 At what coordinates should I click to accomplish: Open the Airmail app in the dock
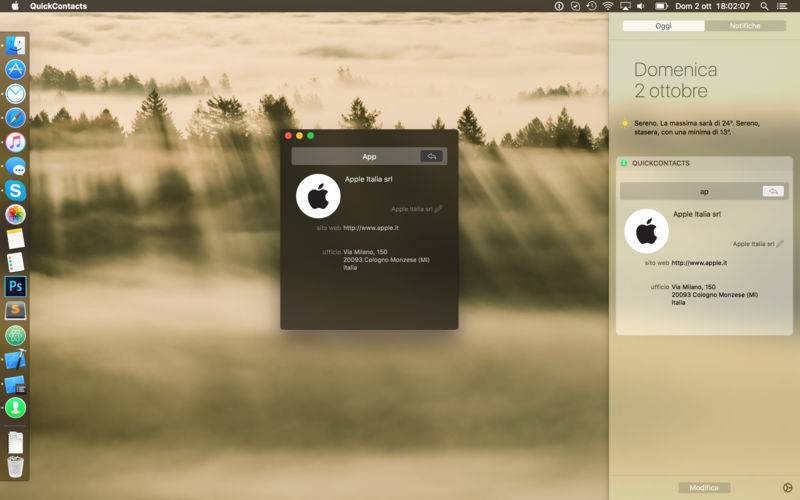15,94
